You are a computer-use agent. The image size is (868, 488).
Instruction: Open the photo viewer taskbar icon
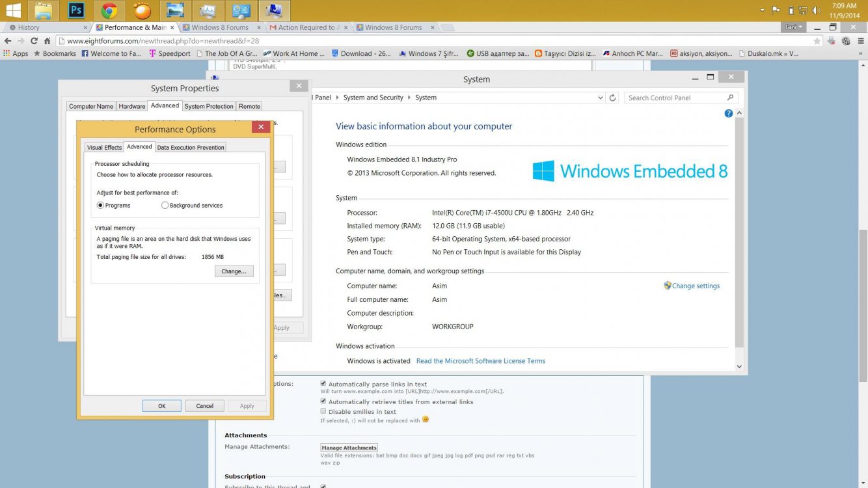[174, 10]
